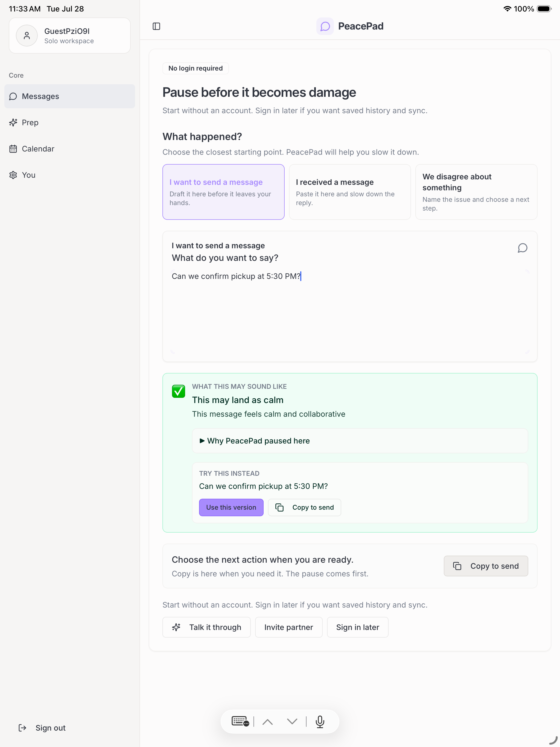Click the PeacePad logo icon
The image size is (560, 747).
tap(325, 26)
